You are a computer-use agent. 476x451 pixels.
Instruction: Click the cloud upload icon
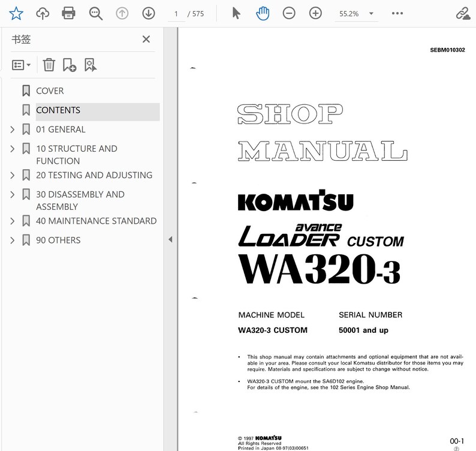click(43, 13)
